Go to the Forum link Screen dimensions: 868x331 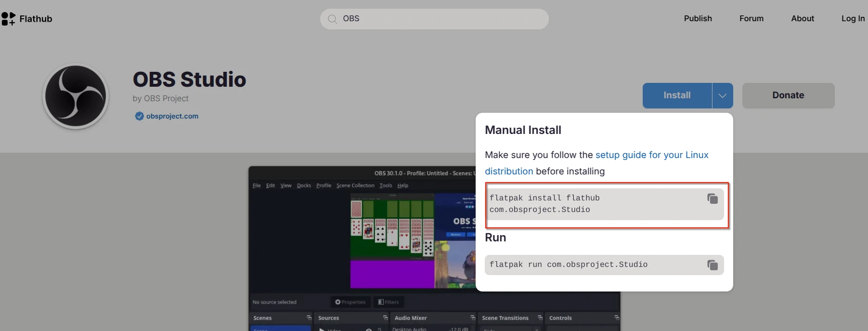tap(751, 18)
